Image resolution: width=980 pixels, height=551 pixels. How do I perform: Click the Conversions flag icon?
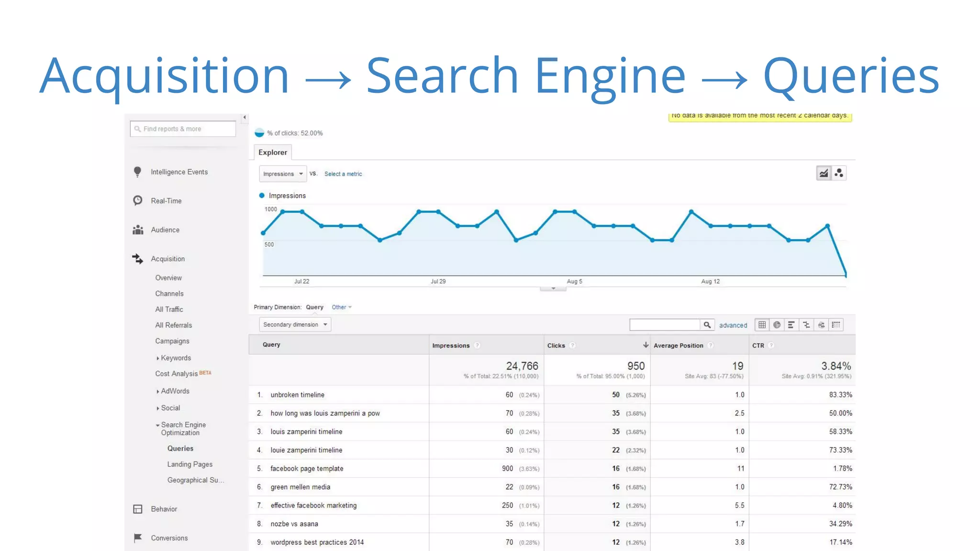138,538
